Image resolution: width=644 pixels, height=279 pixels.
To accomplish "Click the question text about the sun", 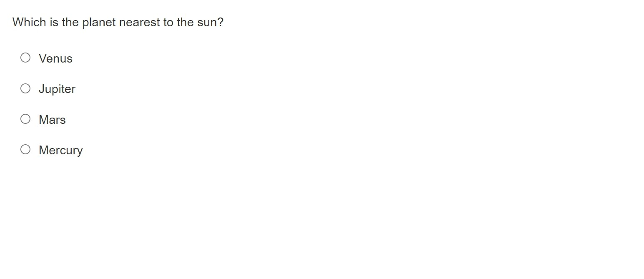I will pos(118,23).
